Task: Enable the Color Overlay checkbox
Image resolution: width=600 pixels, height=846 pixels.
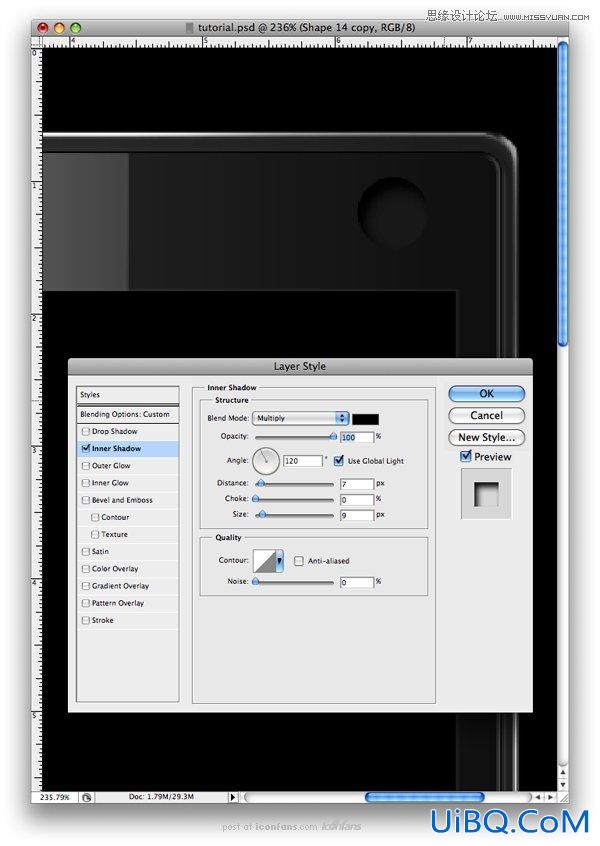Action: 86,569
